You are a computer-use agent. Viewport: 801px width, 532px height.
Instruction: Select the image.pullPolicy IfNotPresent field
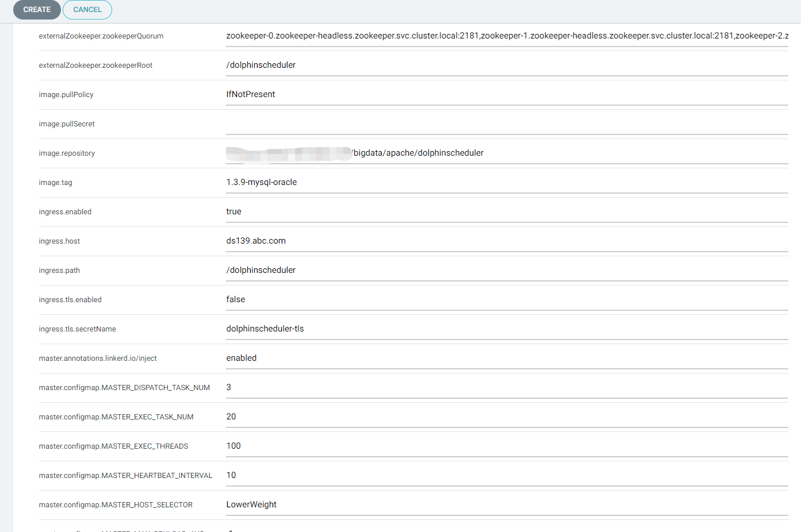[x=506, y=94]
